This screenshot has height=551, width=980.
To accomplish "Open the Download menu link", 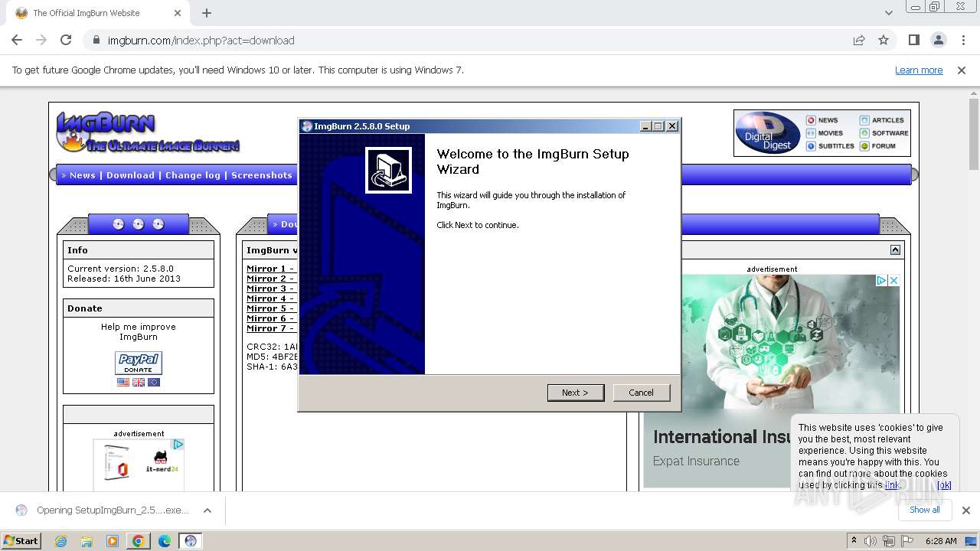I will pyautogui.click(x=130, y=175).
